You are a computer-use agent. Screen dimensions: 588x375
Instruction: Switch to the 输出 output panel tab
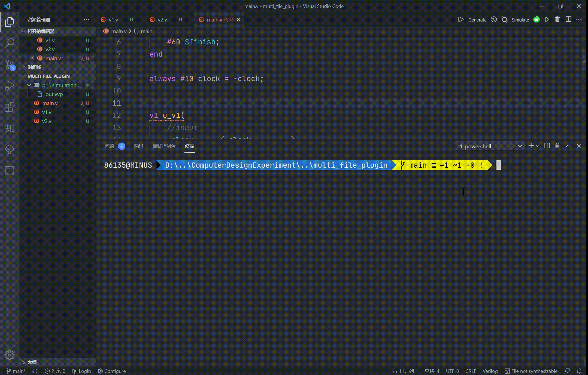tap(138, 146)
